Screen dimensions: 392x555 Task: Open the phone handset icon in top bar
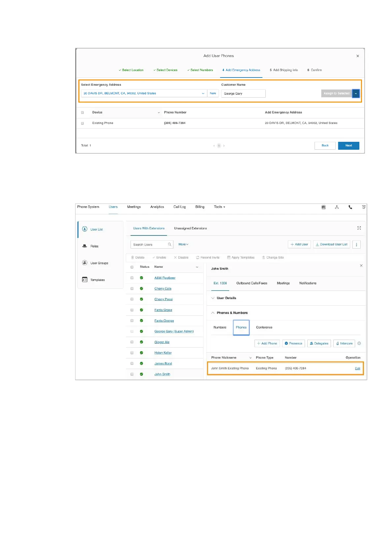[x=350, y=207]
